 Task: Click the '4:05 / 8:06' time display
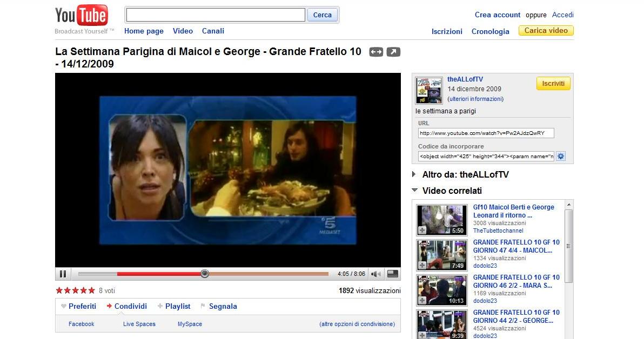pyautogui.click(x=351, y=274)
